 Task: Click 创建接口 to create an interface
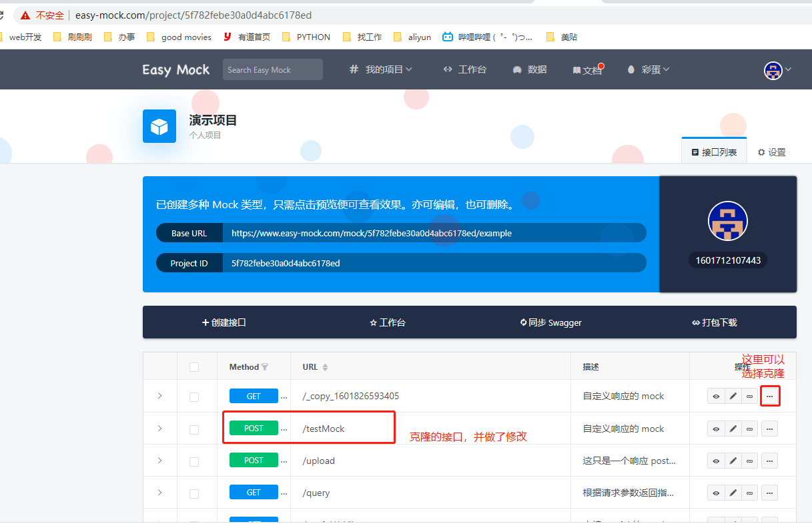click(x=224, y=322)
